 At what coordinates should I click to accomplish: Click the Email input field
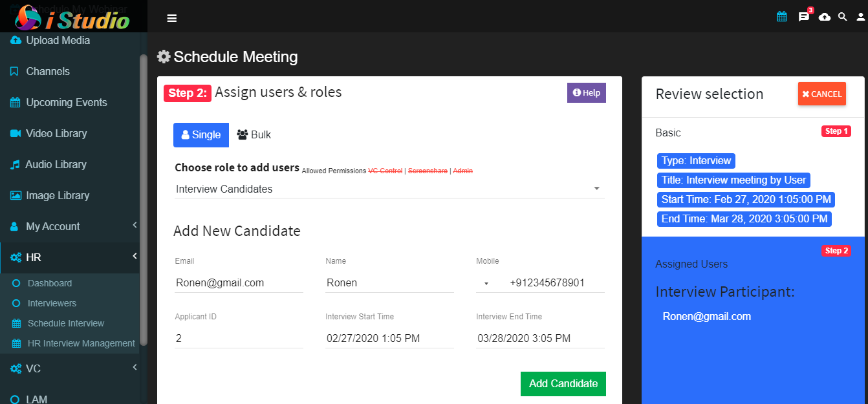[239, 282]
